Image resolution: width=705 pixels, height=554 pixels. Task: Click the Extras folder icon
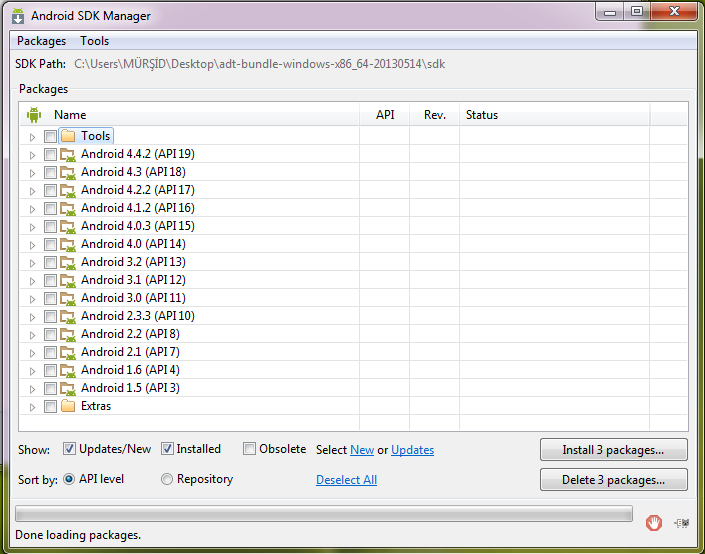(x=68, y=406)
